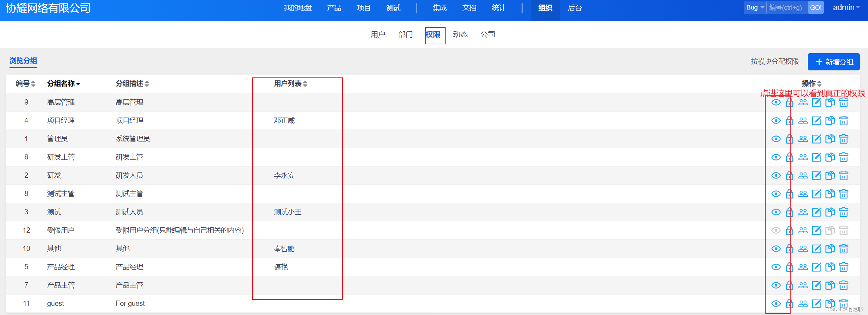Edit the 项目经理 group
The height and width of the screenshot is (315, 868).
[816, 121]
